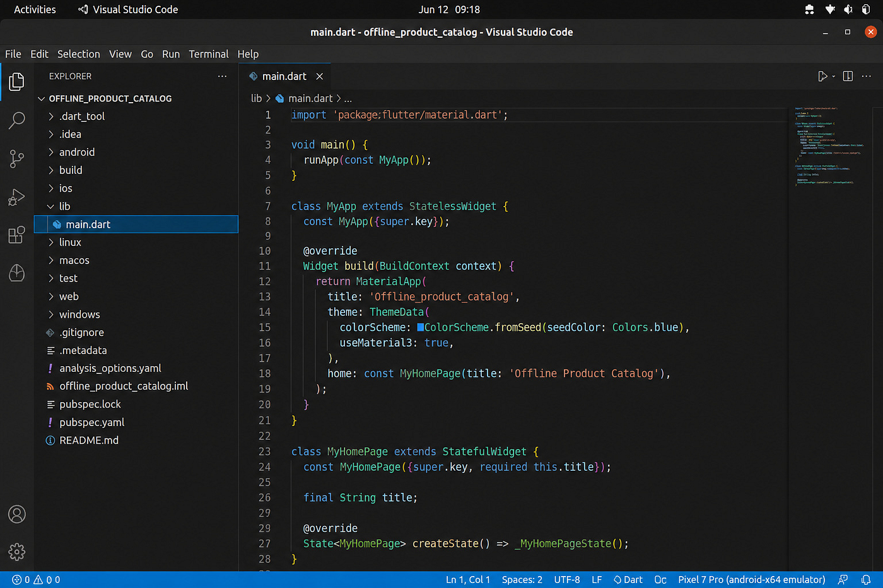Open the Source Control view icon
Screen dimensions: 883x588
(17, 159)
